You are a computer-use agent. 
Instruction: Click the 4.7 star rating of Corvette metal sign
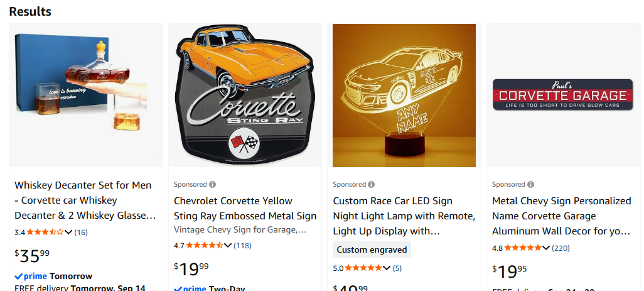click(205, 246)
